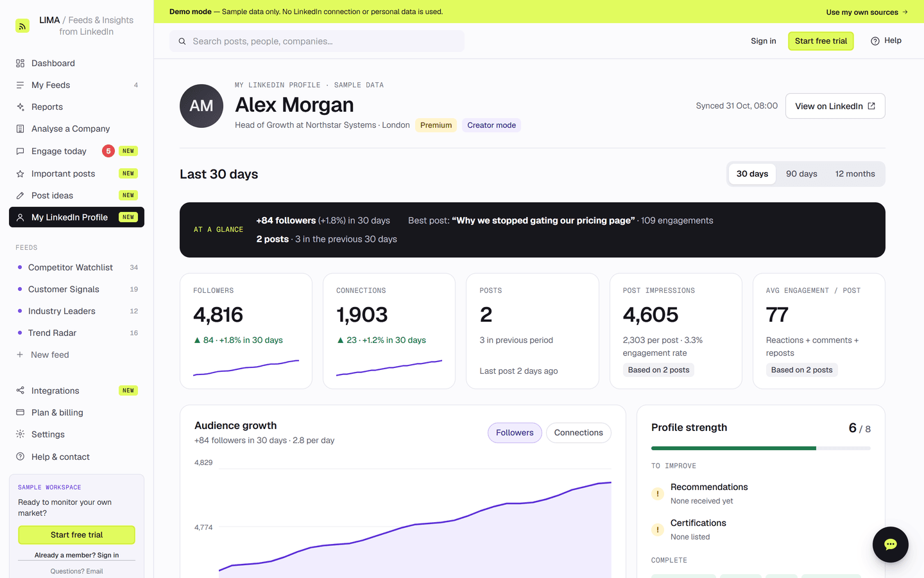Click the Reports sparkle icon

click(20, 107)
